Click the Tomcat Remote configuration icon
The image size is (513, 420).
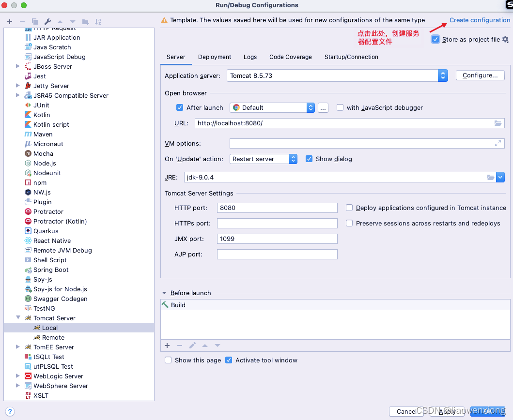(x=37, y=337)
